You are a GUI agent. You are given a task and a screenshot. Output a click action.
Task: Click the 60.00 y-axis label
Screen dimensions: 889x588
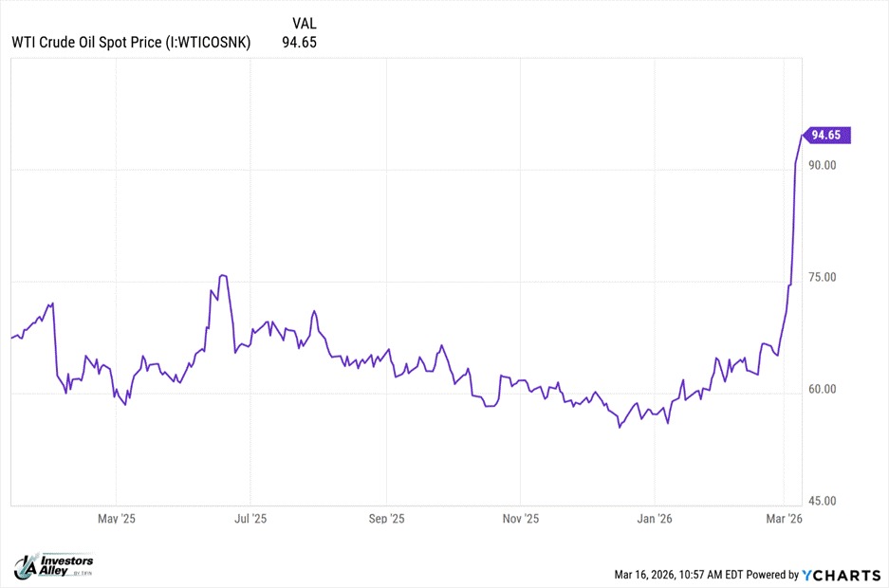[822, 389]
